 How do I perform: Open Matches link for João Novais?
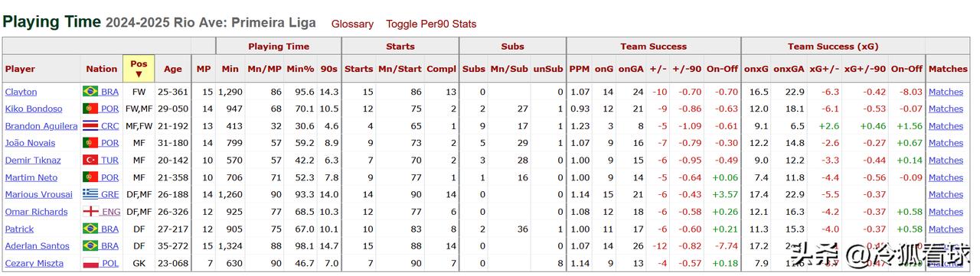point(946,143)
